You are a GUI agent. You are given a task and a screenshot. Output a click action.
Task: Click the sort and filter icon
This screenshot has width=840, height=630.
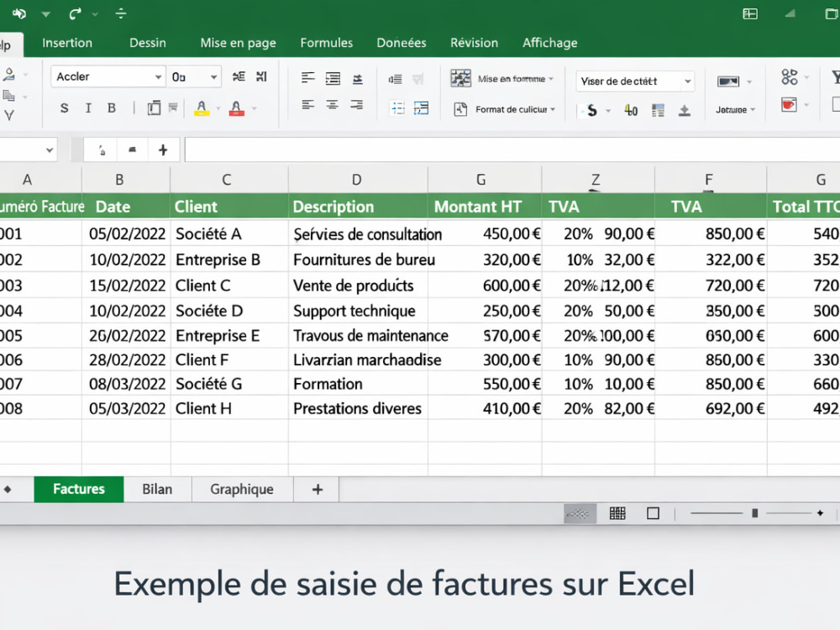click(790, 76)
